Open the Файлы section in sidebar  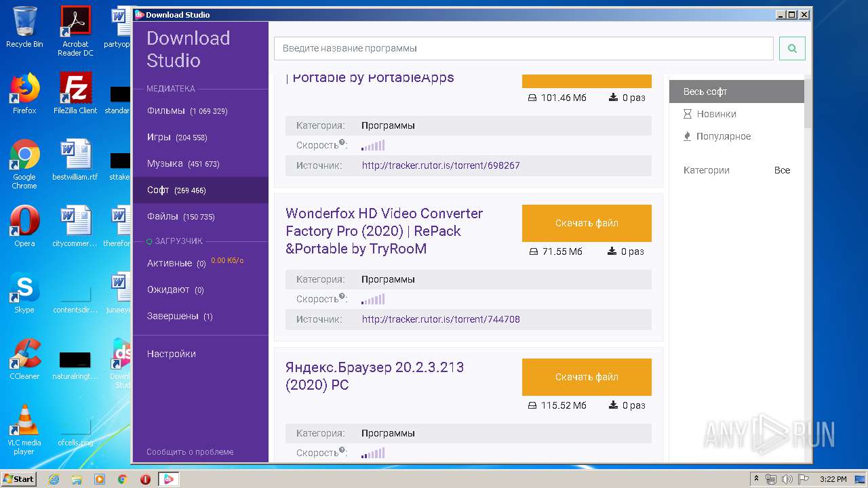click(x=201, y=216)
